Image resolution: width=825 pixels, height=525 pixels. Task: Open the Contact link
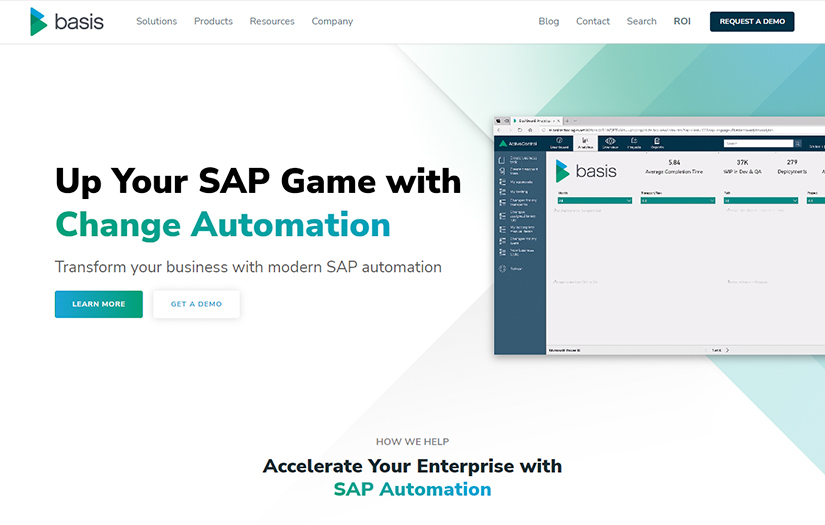pos(593,21)
